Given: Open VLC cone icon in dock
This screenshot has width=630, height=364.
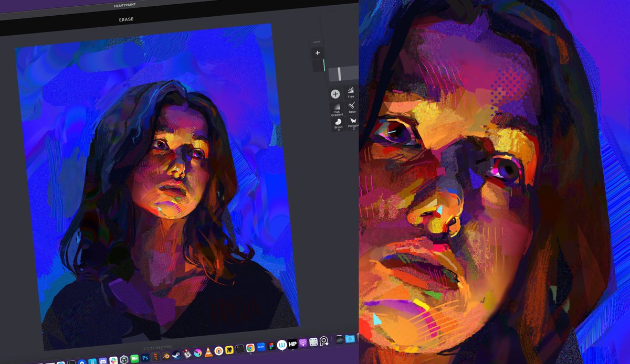Looking at the screenshot, I should (208, 353).
